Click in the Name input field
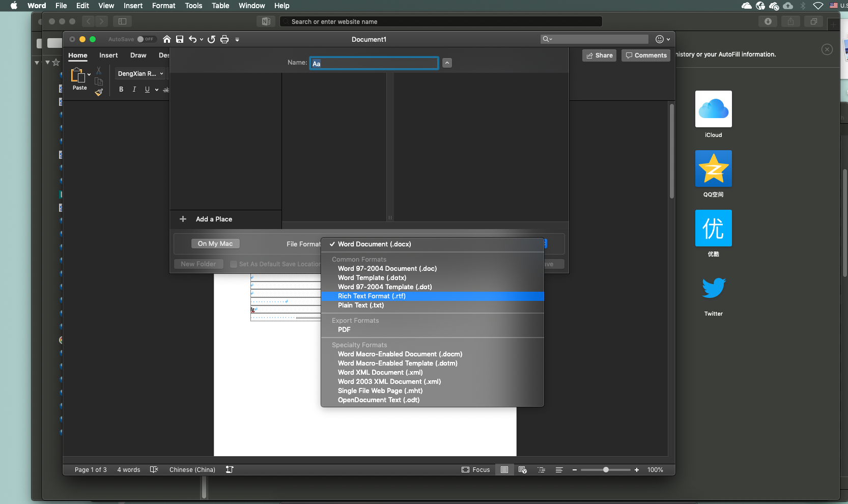Image resolution: width=848 pixels, height=504 pixels. (x=374, y=63)
